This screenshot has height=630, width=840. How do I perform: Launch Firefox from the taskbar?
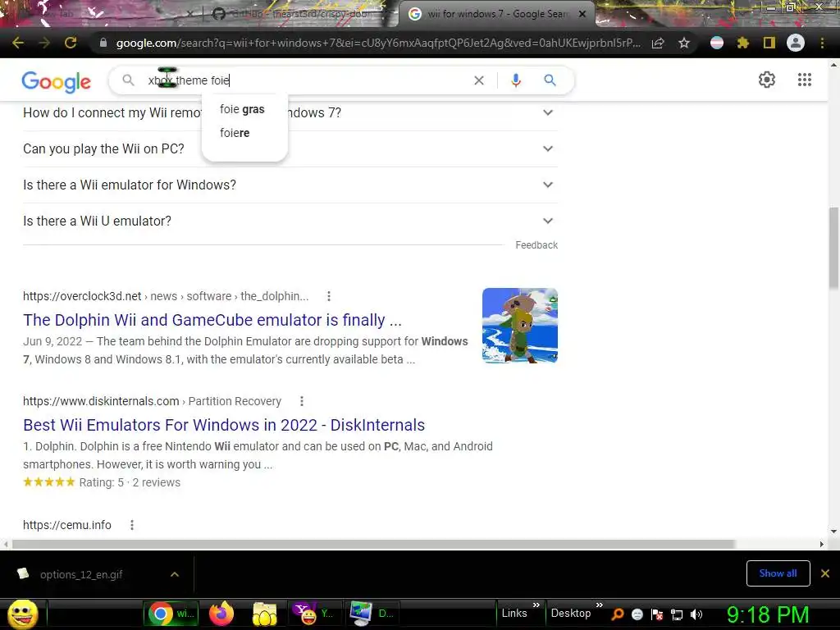221,614
